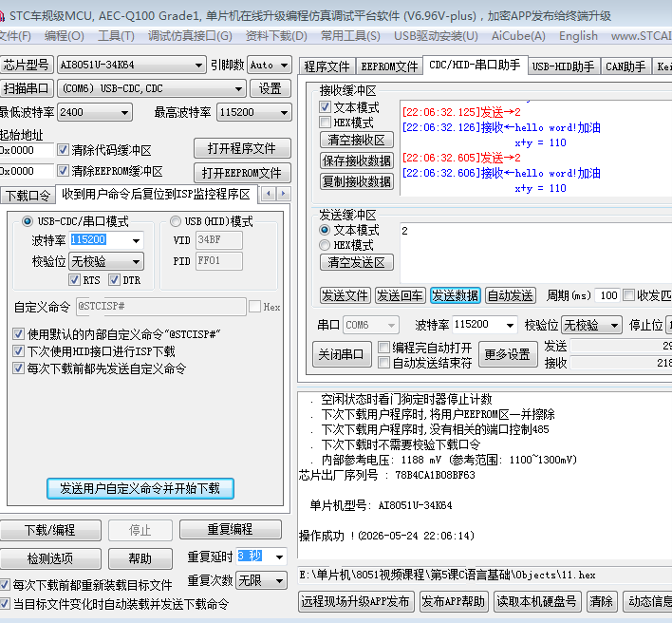672x623 pixels.
Task: Click 扫描串口 button
Action: pyautogui.click(x=27, y=88)
